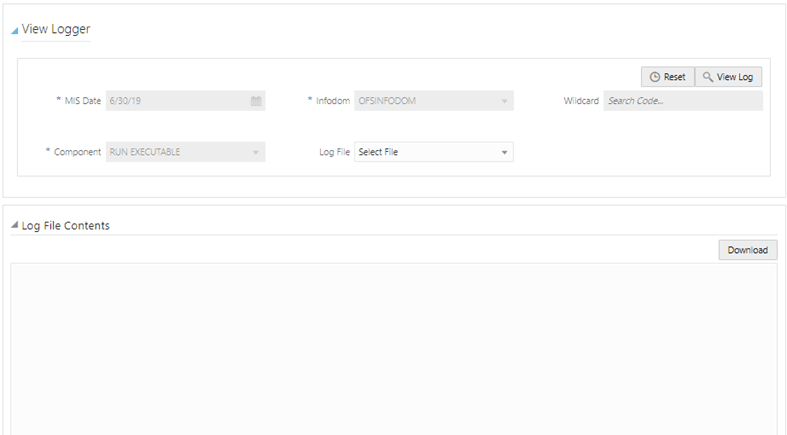Click the Log File Contents heading text
This screenshot has height=435, width=787.
click(x=65, y=226)
